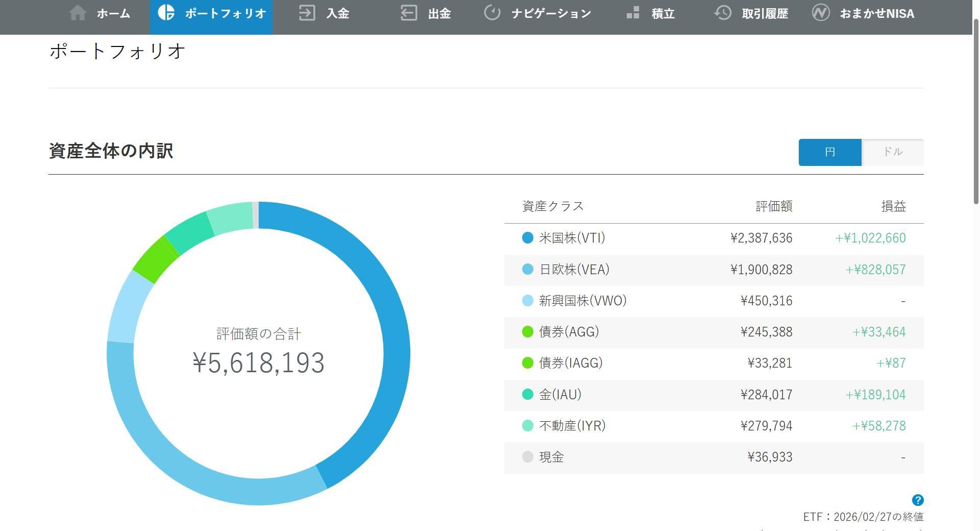The height and width of the screenshot is (531, 980).
Task: Open the 米国株(VTI) asset row
Action: 571,238
